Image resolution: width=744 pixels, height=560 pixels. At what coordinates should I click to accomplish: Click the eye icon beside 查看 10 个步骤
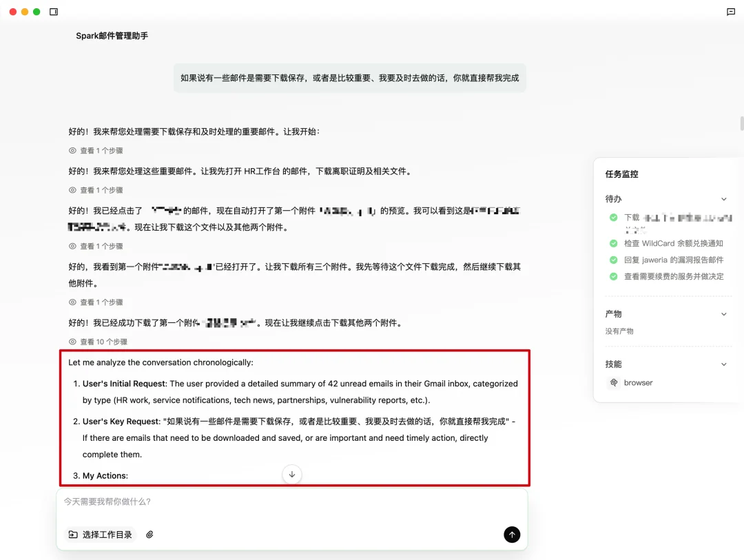[72, 341]
